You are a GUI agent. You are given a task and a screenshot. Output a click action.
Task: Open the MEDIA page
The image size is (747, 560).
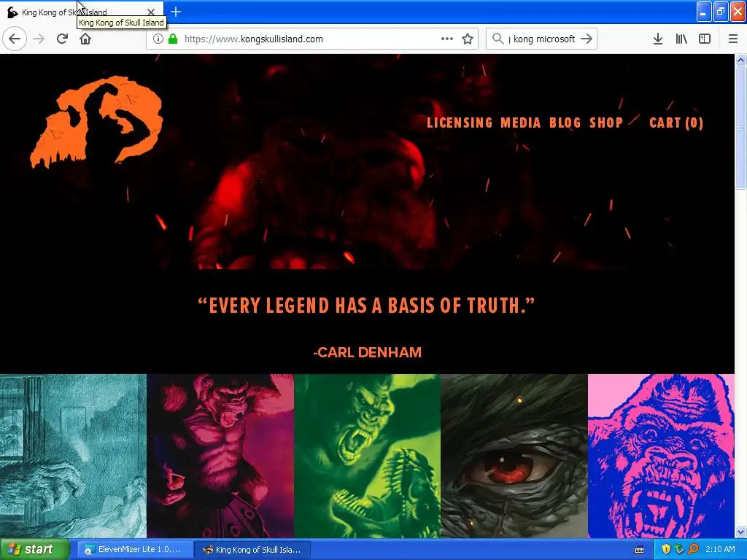pos(520,122)
